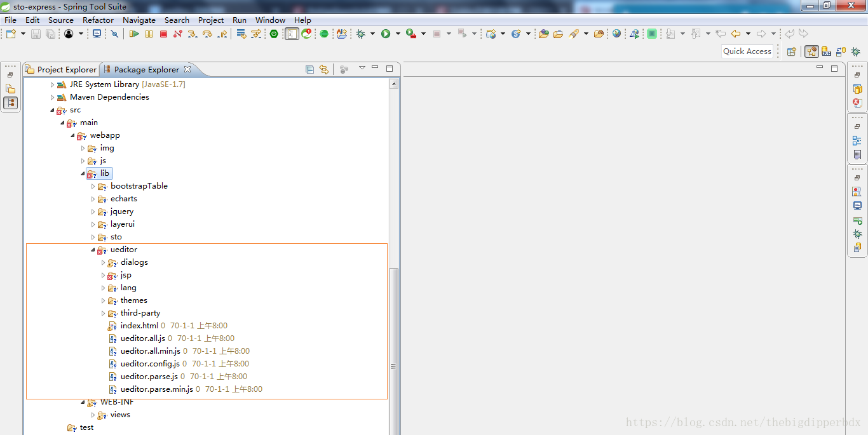Open the Run button dropdown arrow
868x435 pixels.
(x=398, y=34)
